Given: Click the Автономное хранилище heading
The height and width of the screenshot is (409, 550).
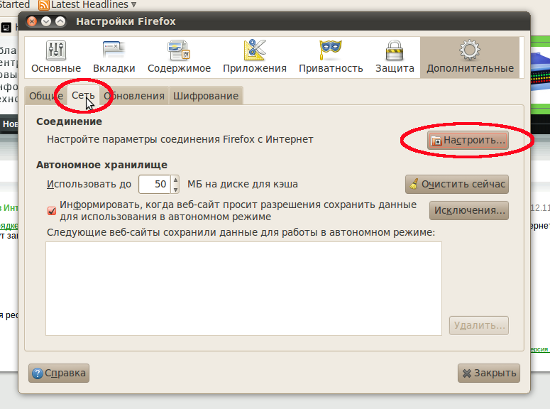Looking at the screenshot, I should pyautogui.click(x=102, y=165).
